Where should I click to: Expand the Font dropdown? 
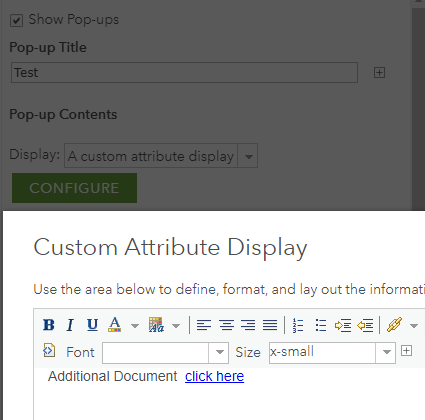pos(219,353)
